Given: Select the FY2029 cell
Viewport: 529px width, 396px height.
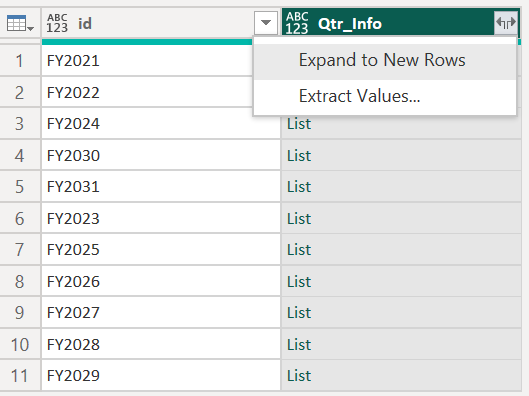Looking at the screenshot, I should [161, 376].
